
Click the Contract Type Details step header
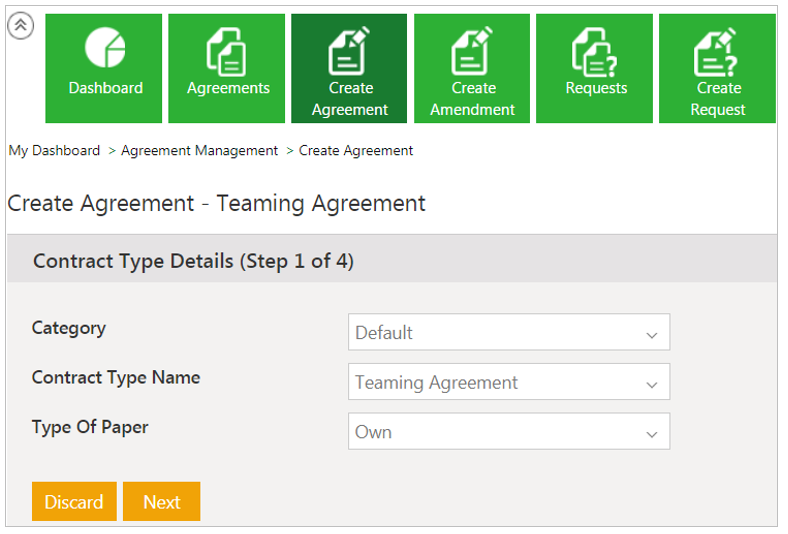click(193, 261)
